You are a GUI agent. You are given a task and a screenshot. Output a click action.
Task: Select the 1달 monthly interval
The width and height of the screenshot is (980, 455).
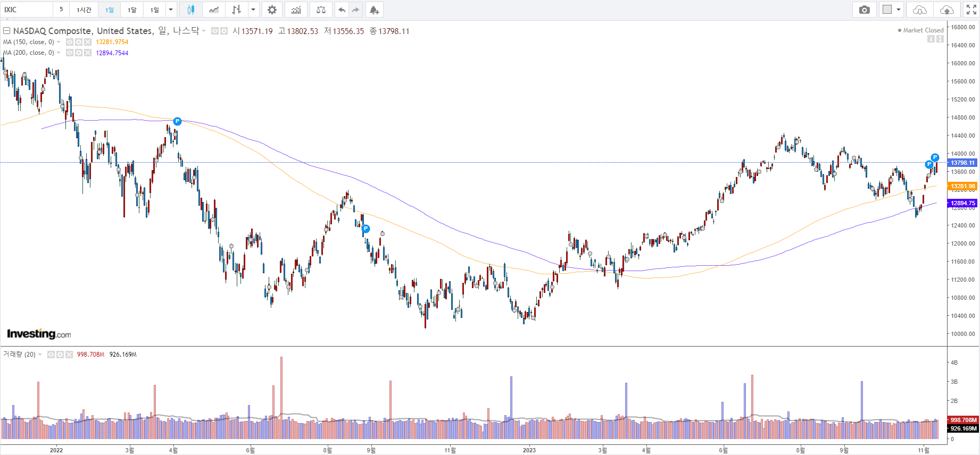pos(132,10)
